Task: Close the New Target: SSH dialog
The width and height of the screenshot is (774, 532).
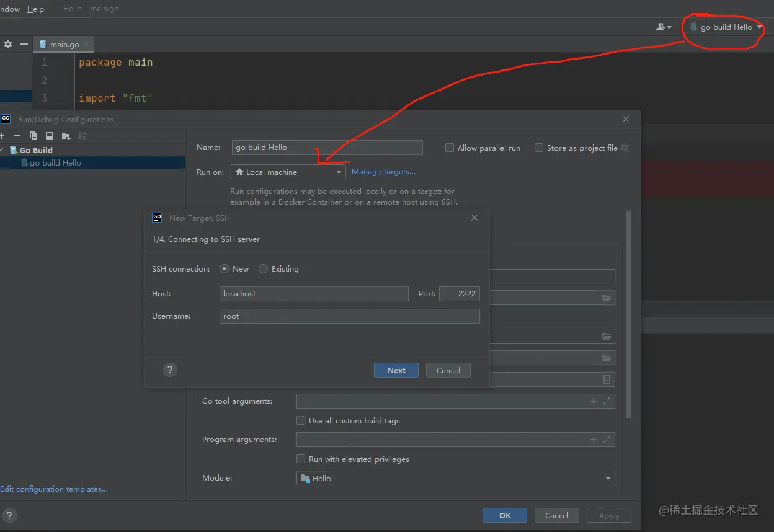Action: pos(474,218)
